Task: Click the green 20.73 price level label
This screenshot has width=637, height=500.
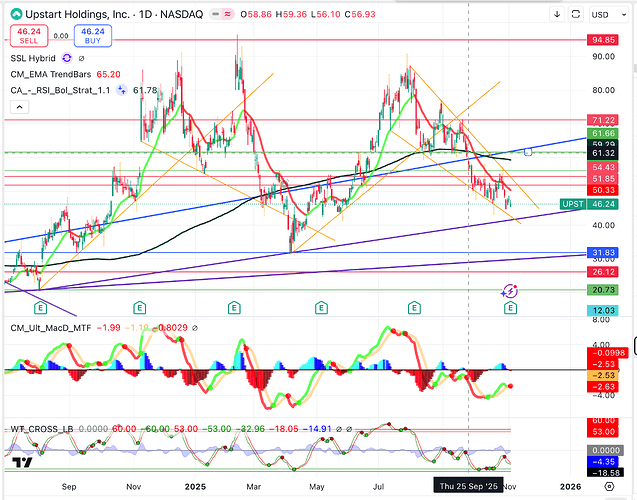Action: pos(603,290)
